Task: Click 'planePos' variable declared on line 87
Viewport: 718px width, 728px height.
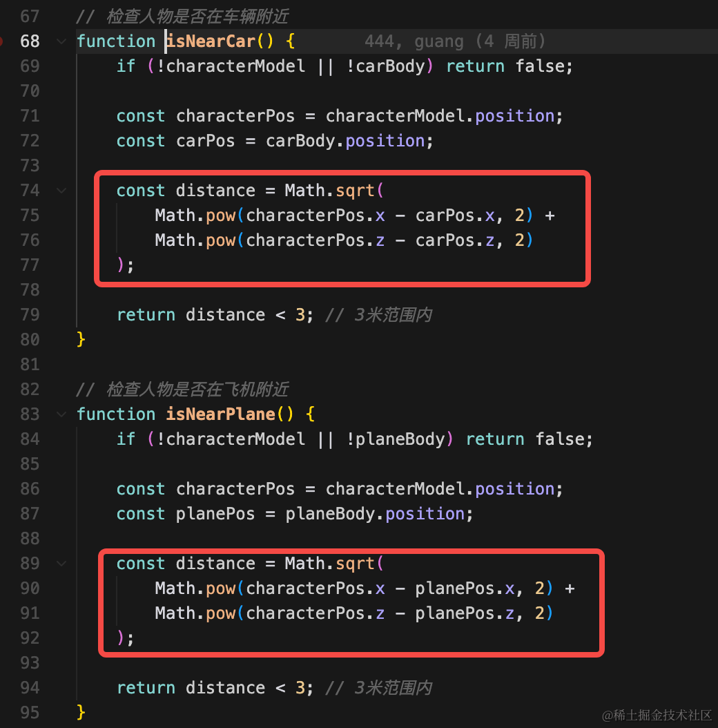Action: coord(215,514)
